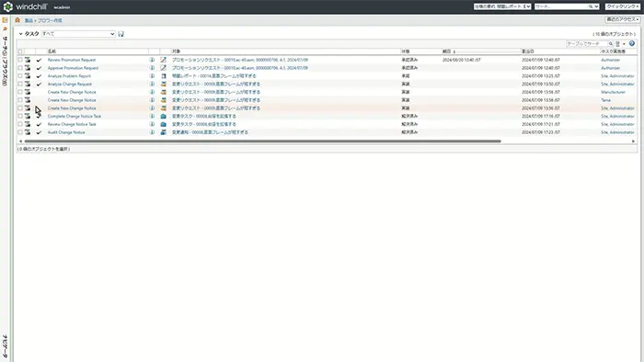Open the Analyze Change Request link
This screenshot has width=644, height=362.
click(x=70, y=84)
